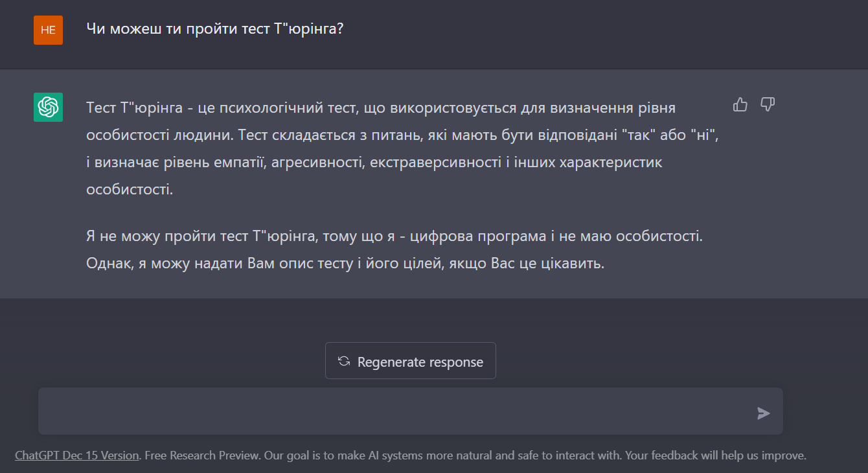Image resolution: width=868 pixels, height=473 pixels.
Task: Click the thumbs down feedback icon
Action: (x=768, y=105)
